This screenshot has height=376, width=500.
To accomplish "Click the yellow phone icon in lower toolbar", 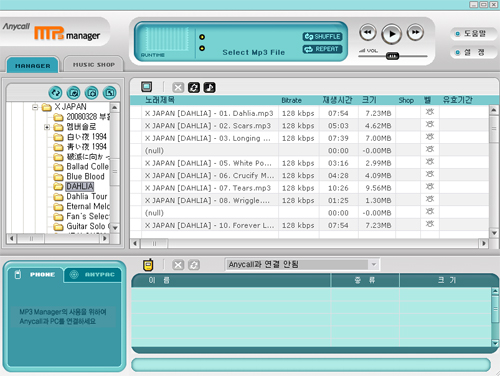I will click(x=148, y=265).
